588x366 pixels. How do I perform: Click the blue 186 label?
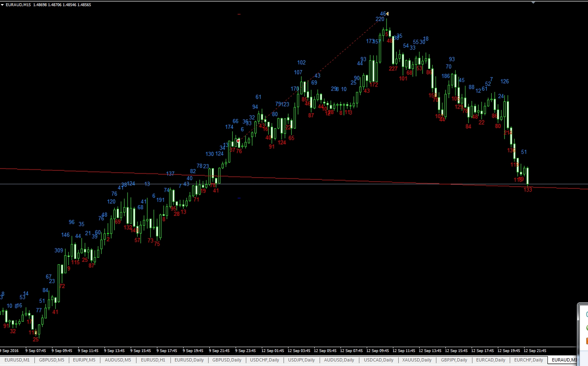445,76
